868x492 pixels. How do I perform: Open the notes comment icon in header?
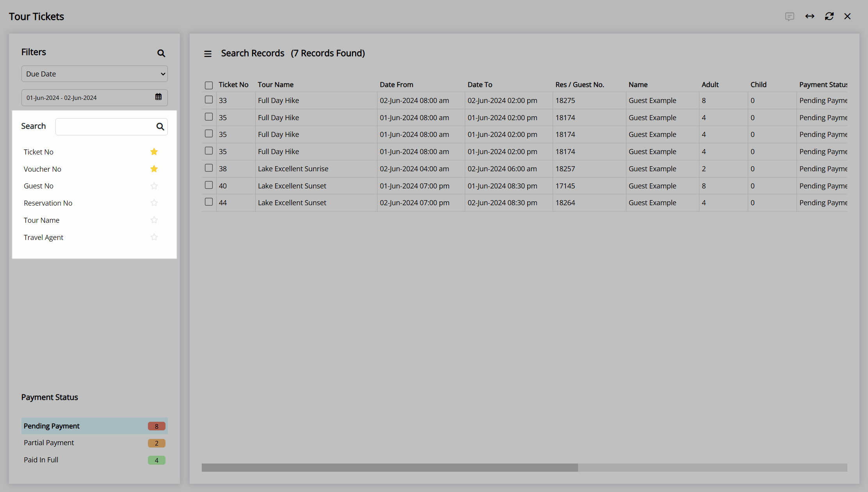click(x=790, y=16)
